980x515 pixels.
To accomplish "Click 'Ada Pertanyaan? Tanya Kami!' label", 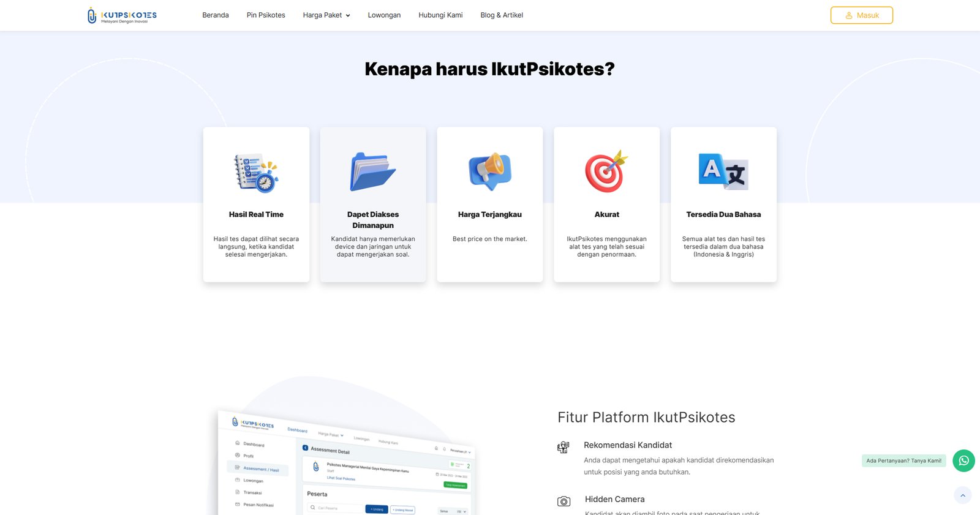I will 904,460.
